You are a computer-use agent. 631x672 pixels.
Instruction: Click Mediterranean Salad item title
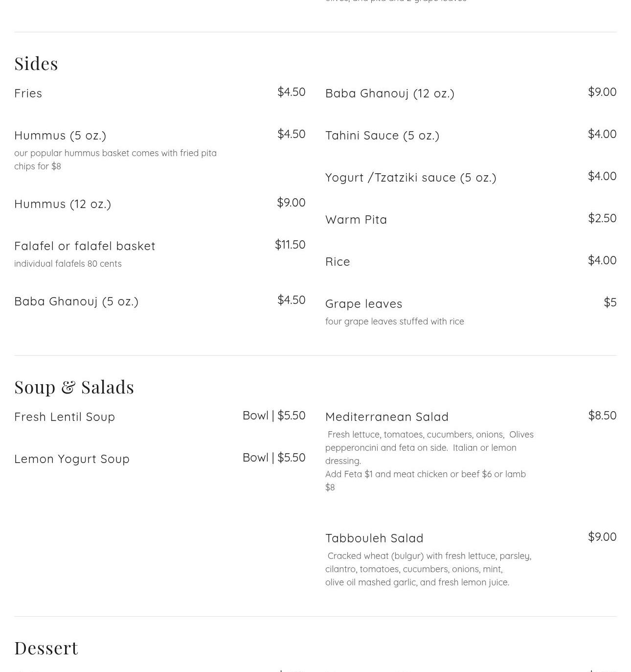387,417
